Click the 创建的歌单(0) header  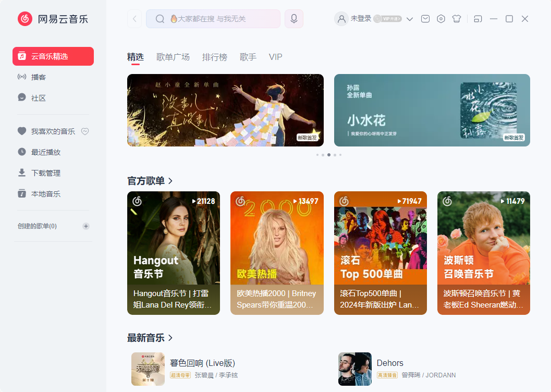point(37,226)
